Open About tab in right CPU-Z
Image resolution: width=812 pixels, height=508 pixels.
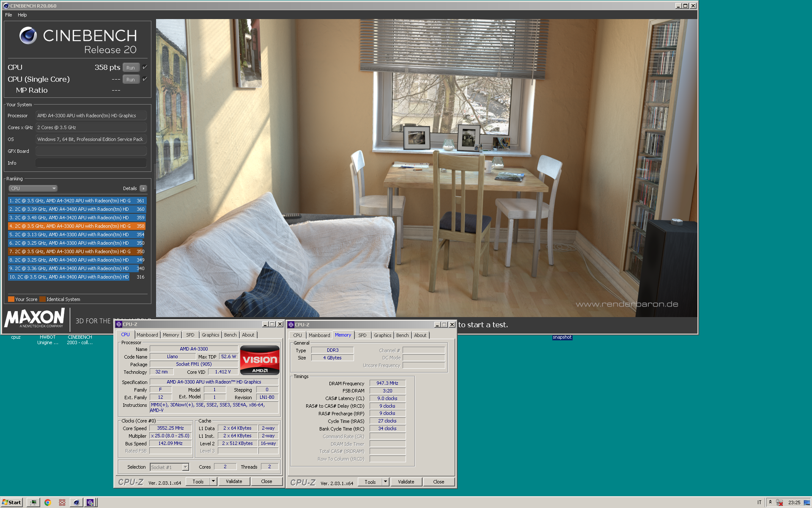(x=420, y=335)
